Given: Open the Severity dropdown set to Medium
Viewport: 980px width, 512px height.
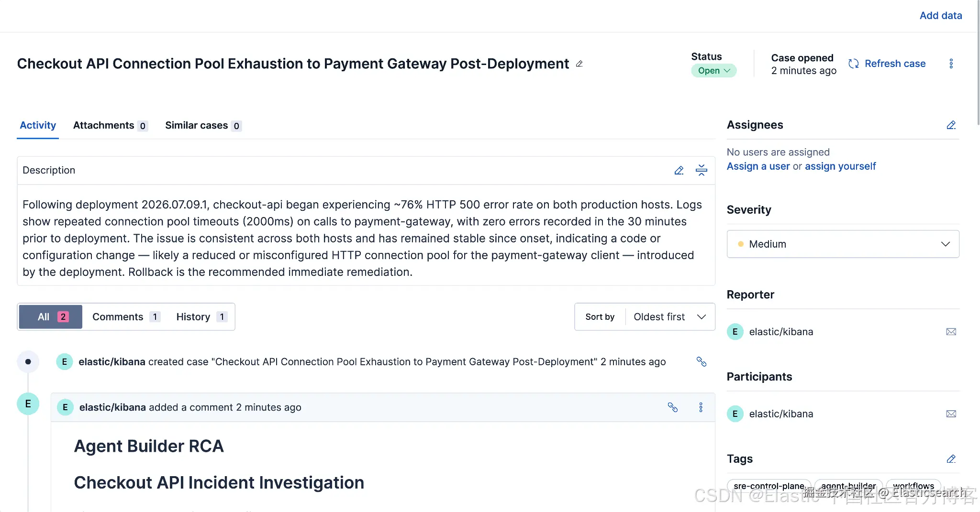Looking at the screenshot, I should pyautogui.click(x=843, y=244).
